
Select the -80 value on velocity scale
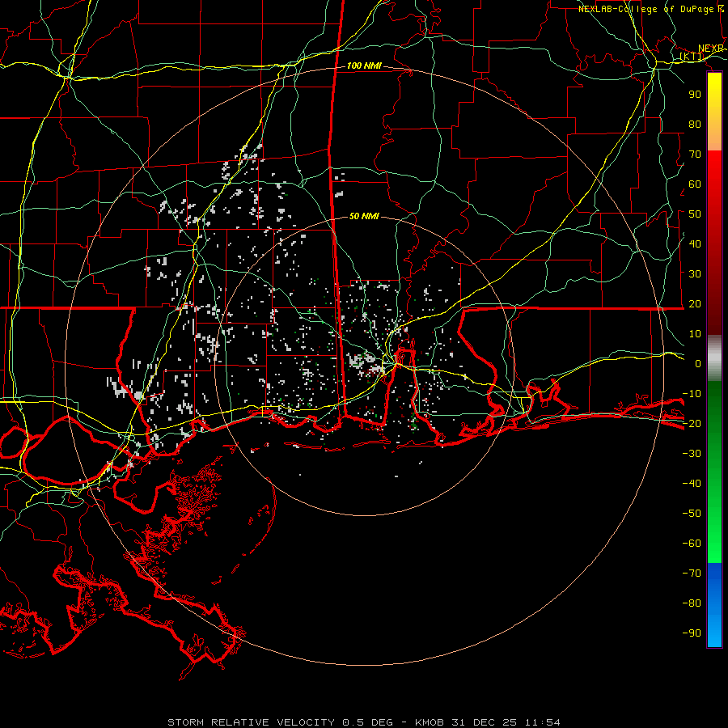[x=692, y=603]
